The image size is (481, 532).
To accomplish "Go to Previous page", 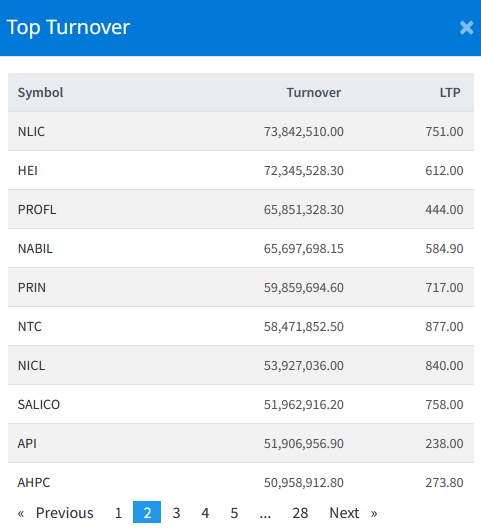I will coord(56,513).
